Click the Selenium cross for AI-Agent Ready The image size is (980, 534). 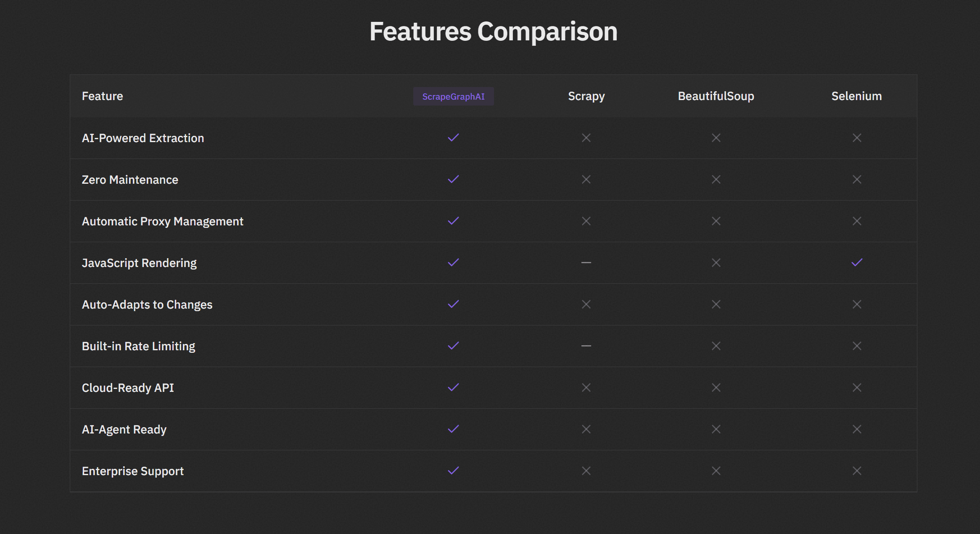tap(857, 429)
